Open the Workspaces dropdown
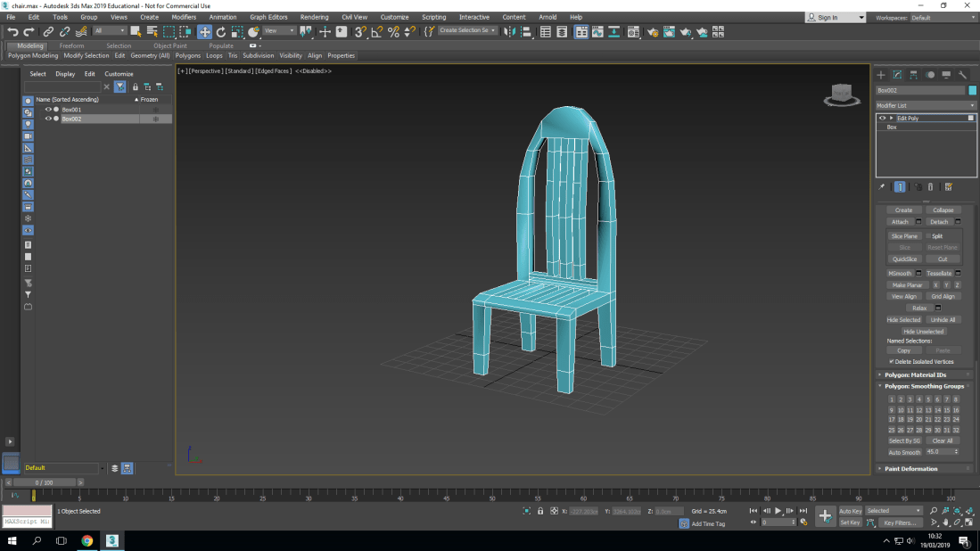Viewport: 980px width, 551px height. coord(940,17)
